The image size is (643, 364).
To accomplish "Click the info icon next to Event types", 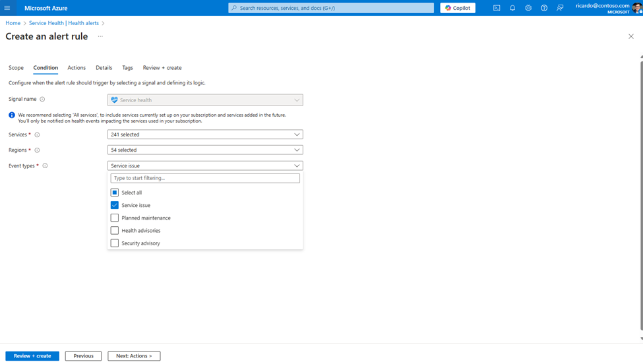I will point(45,166).
